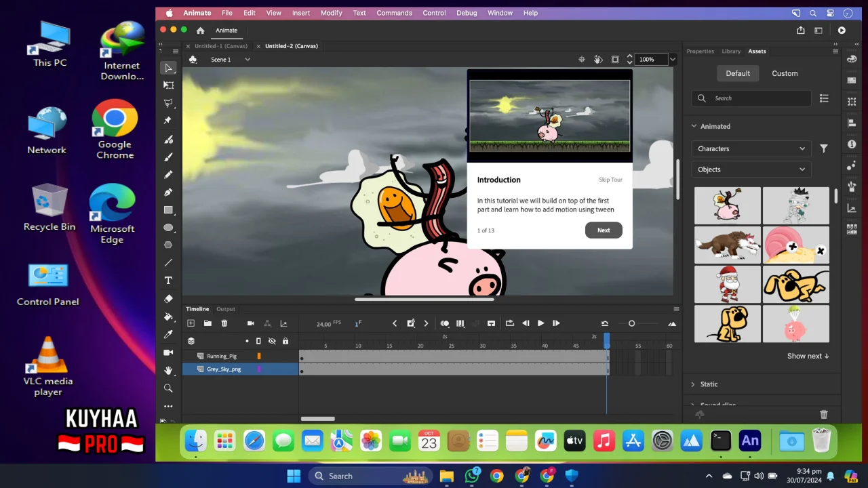Toggle outline mode for all layers
Image resolution: width=868 pixels, height=488 pixels.
258,341
